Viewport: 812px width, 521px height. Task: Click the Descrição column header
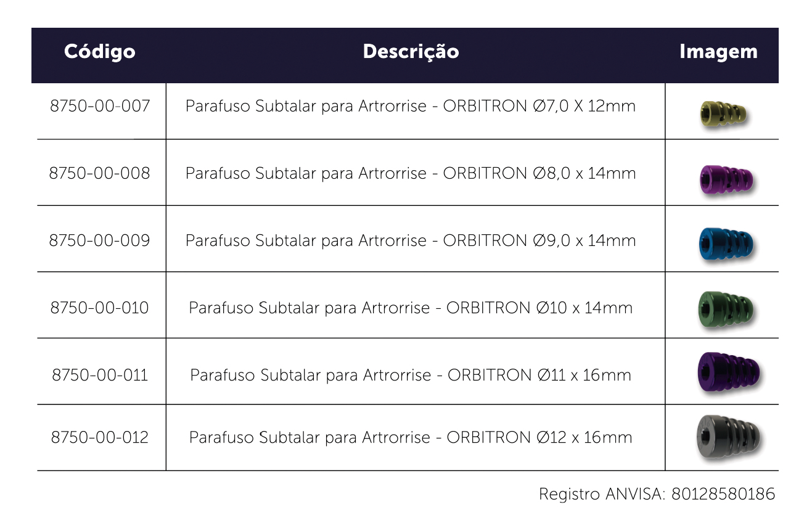[411, 51]
